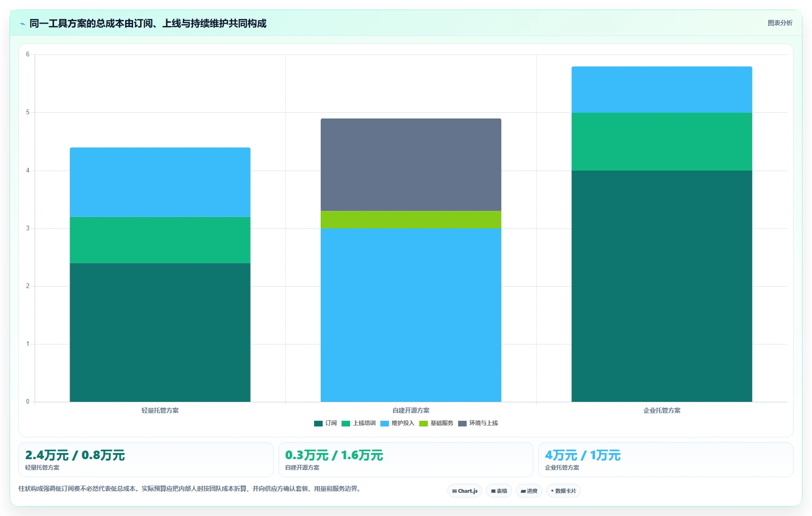Click the 进度 chip

coord(529,491)
